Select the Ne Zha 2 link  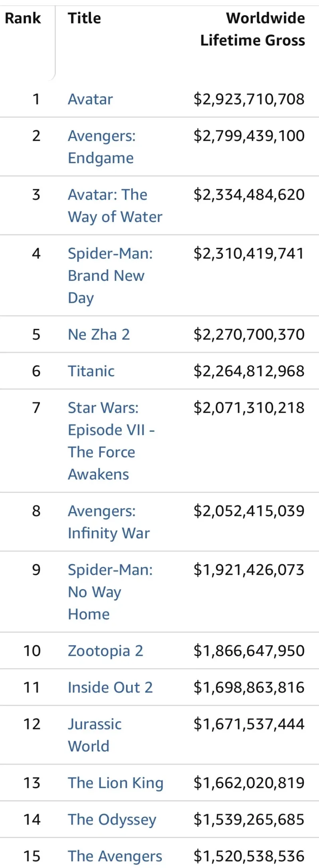click(99, 334)
